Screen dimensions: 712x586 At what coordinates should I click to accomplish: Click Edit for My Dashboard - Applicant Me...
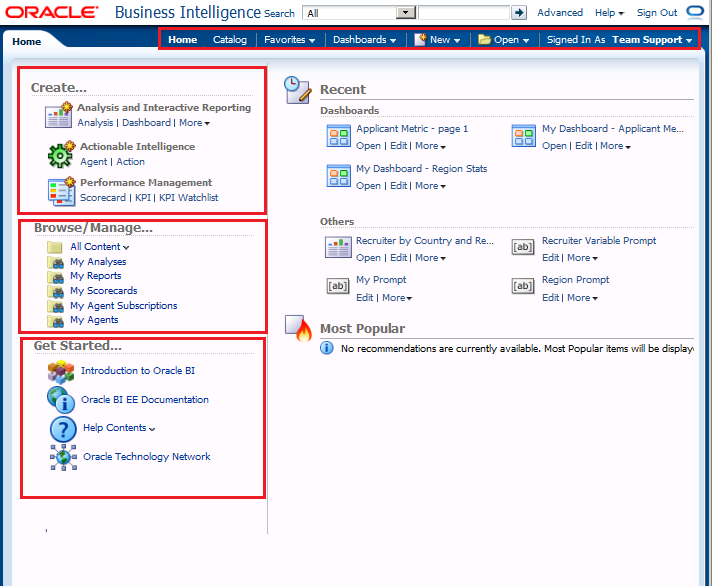tap(583, 146)
